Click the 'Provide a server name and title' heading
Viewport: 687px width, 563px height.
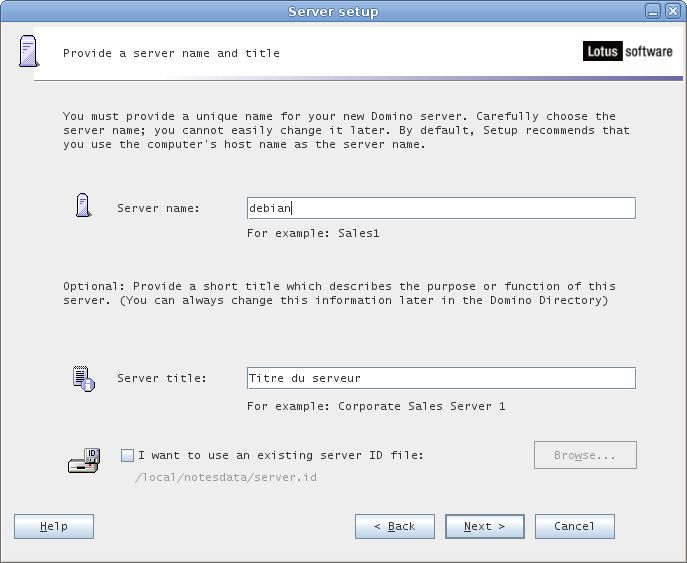171,53
